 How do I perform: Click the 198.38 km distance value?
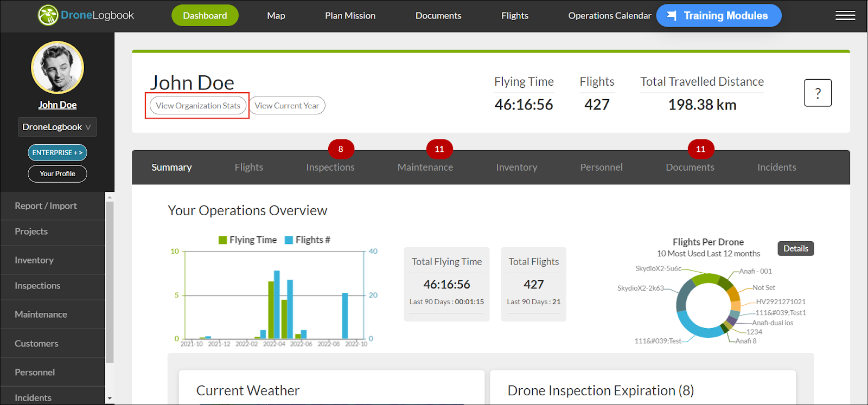pos(702,105)
